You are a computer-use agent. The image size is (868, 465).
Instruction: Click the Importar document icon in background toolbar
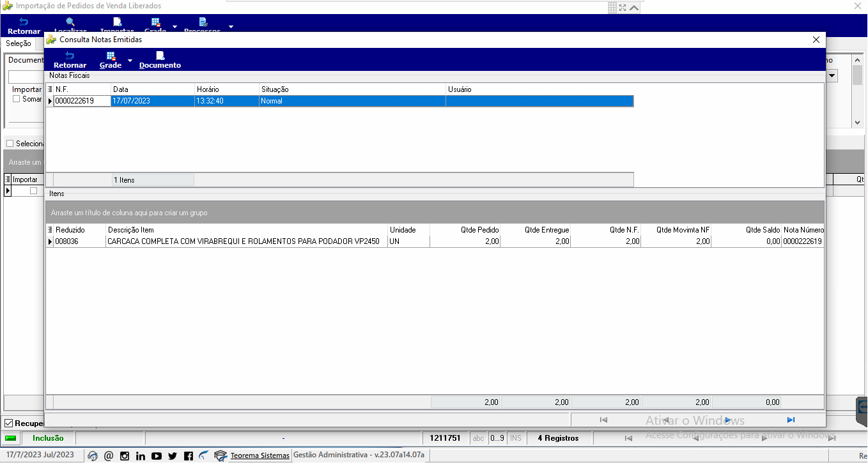coord(117,22)
